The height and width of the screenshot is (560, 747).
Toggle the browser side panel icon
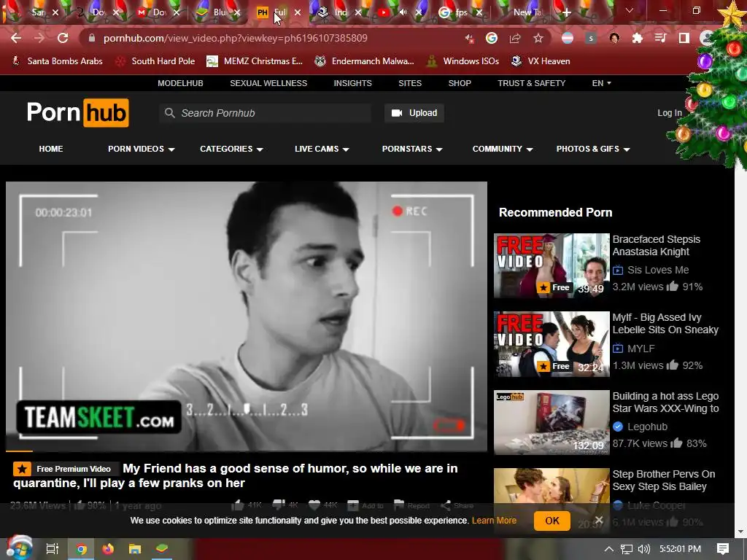[684, 38]
